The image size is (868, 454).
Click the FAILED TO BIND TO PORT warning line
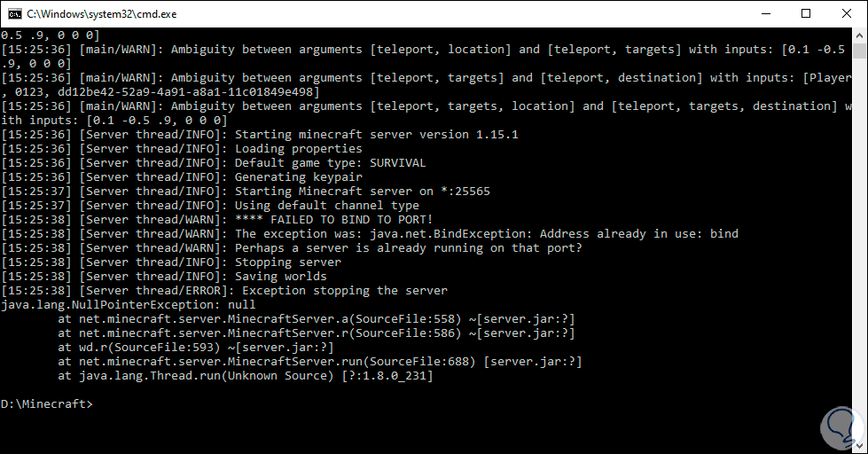[x=333, y=220]
